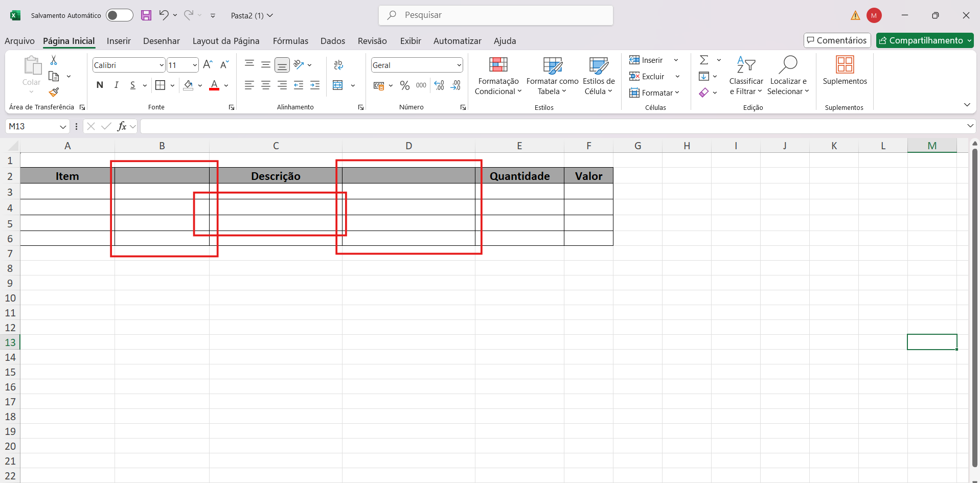Switch to the Fórmulas tab
The image size is (980, 483).
290,41
